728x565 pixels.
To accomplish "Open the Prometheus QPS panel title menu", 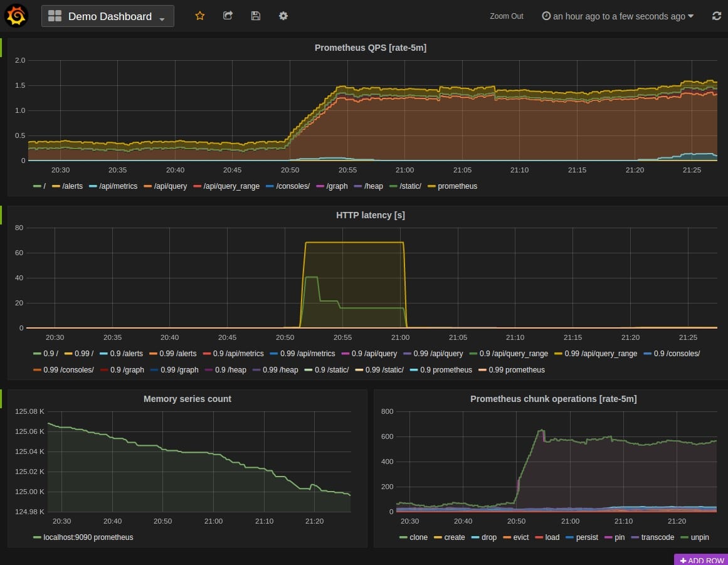I will pyautogui.click(x=370, y=48).
